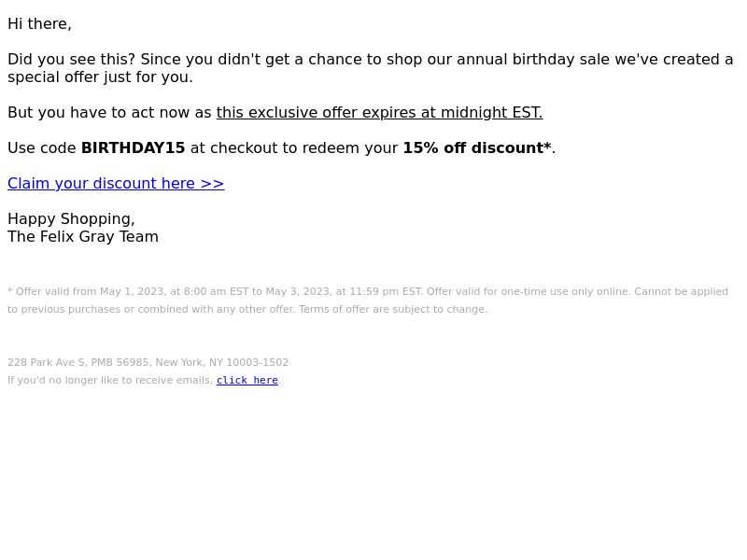Image resolution: width=747 pixels, height=560 pixels.
Task: Click the at checkout to redeem your text
Action: pyautogui.click(x=294, y=148)
